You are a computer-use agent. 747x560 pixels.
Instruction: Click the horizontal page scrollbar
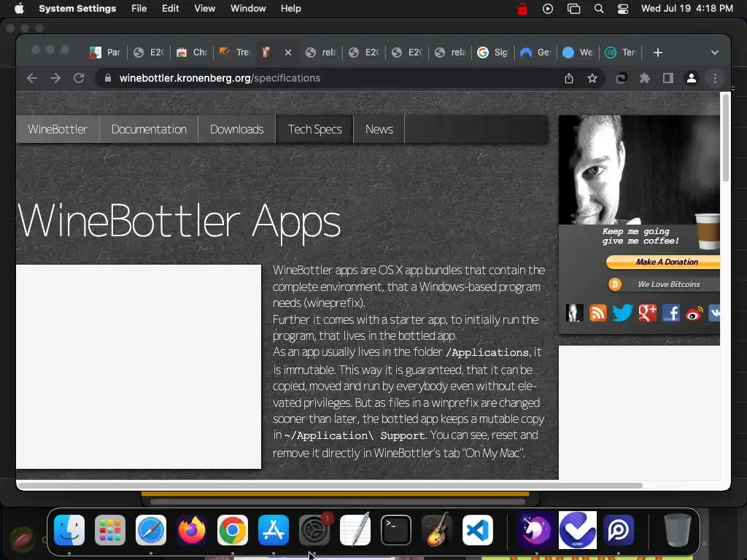tap(330, 485)
